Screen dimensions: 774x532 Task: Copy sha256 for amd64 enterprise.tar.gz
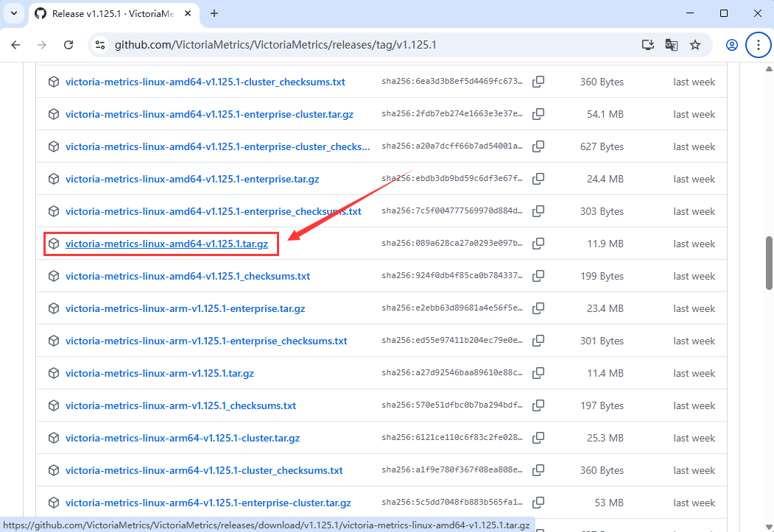coord(538,179)
